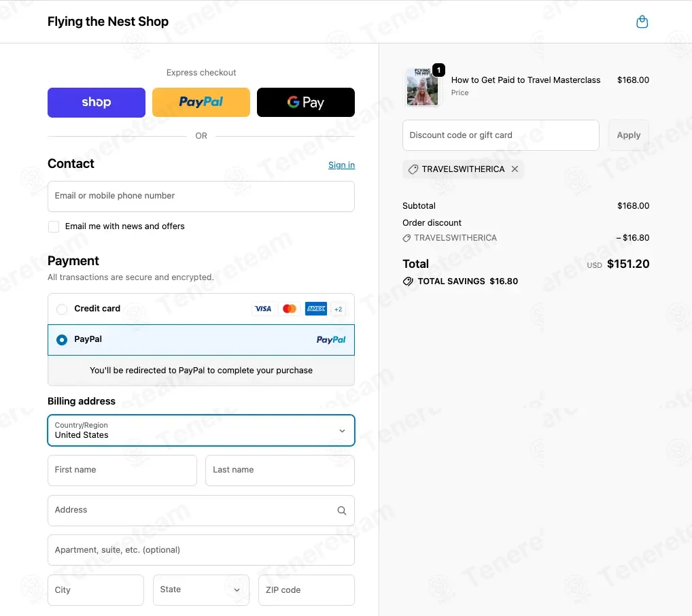Image resolution: width=692 pixels, height=616 pixels.
Task: Go to Flying the Nest Shop home
Action: click(108, 21)
